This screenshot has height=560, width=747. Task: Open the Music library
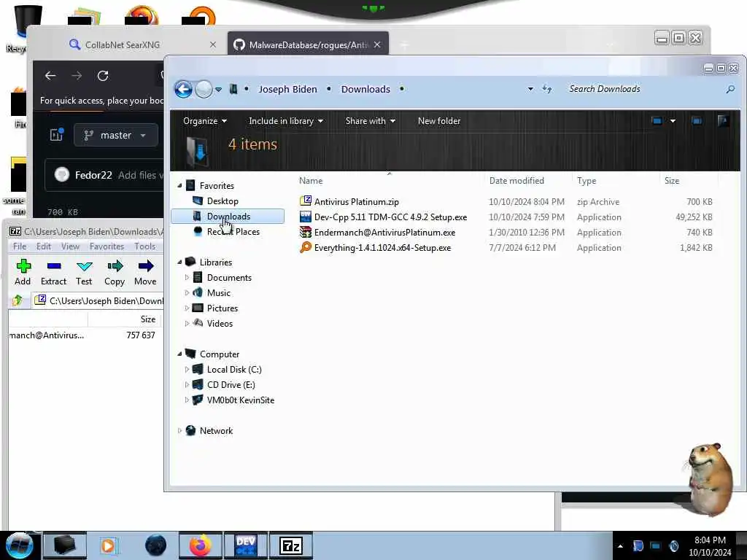point(219,293)
